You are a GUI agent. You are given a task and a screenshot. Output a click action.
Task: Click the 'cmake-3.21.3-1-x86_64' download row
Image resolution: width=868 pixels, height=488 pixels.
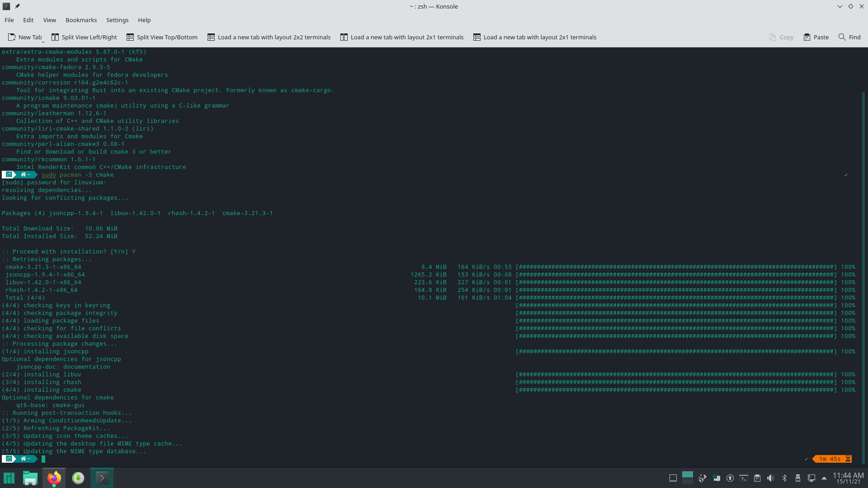pyautogui.click(x=429, y=267)
